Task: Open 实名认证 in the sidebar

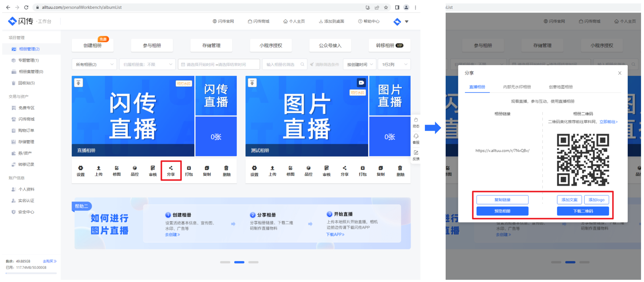Action: click(x=26, y=201)
